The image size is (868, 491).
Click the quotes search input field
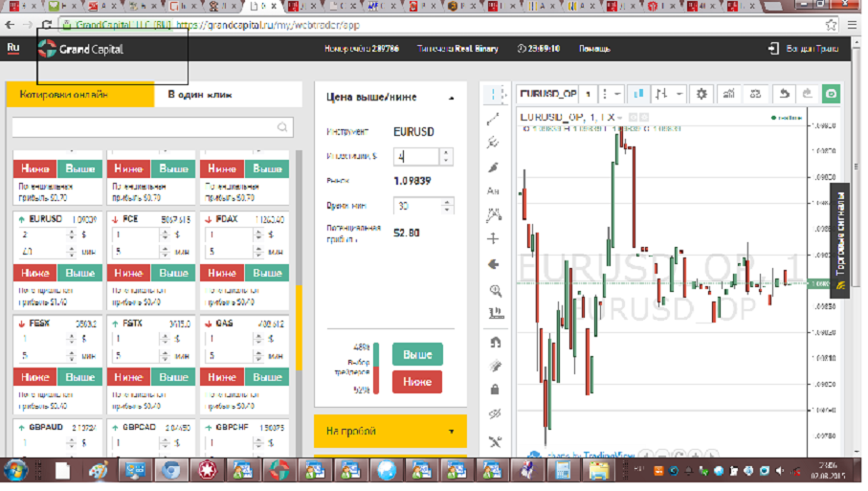click(144, 127)
